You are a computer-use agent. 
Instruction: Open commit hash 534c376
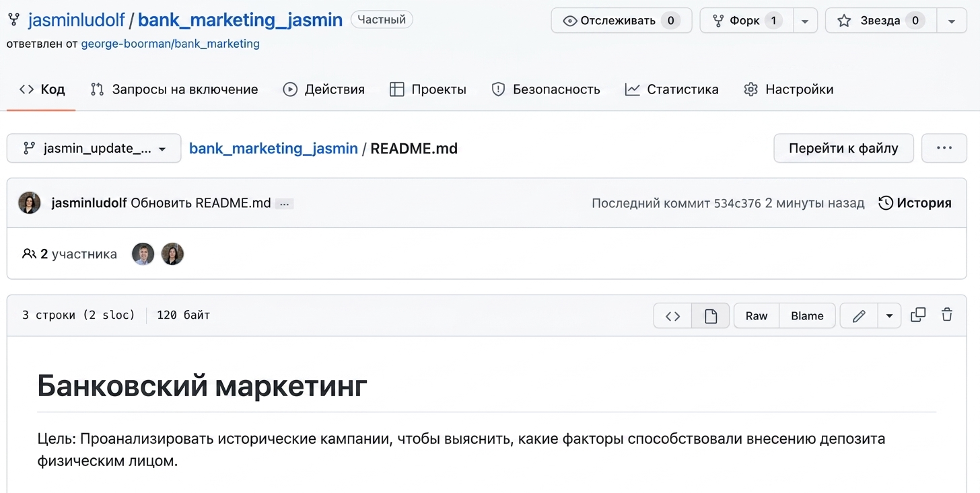tap(738, 203)
